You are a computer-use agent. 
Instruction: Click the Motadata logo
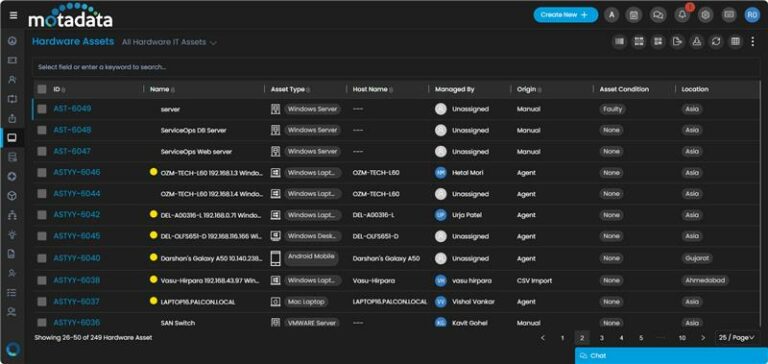point(71,16)
